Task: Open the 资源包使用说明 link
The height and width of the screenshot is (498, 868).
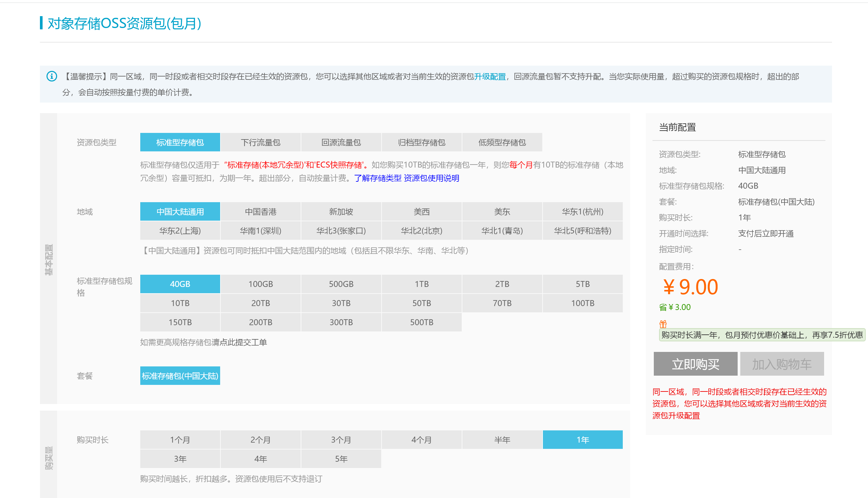Action: point(431,178)
